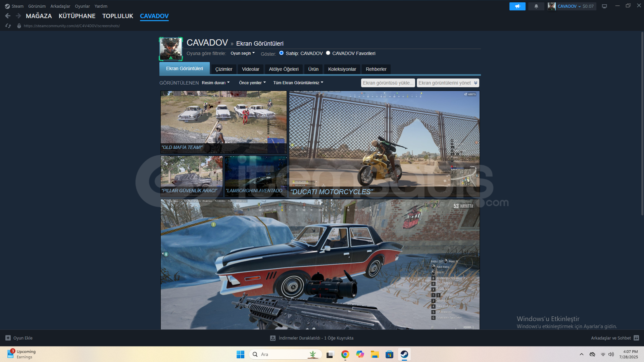Open the PILLAR GÜVENLİK ARACI screenshot
Viewport: 644px width, 362px height.
[192, 176]
